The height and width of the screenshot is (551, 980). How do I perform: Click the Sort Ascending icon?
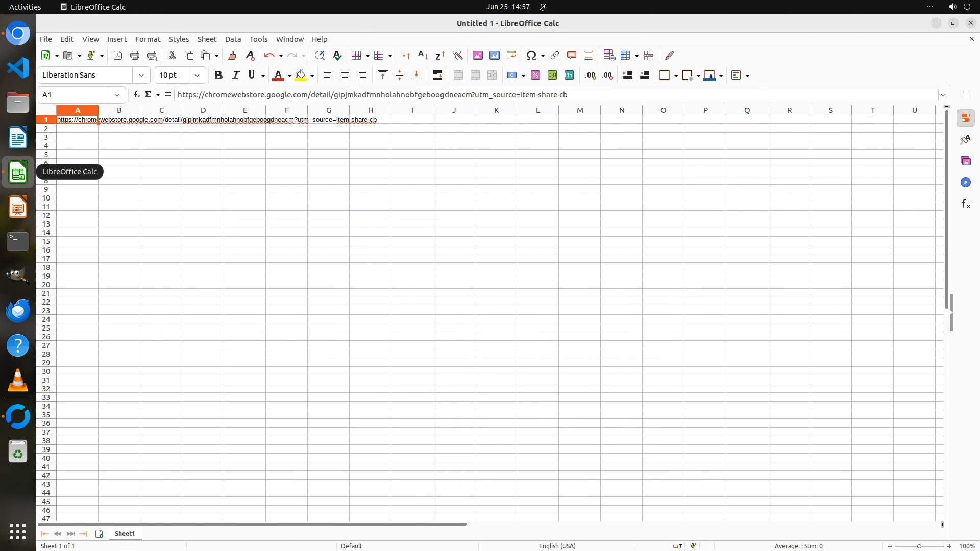(423, 55)
